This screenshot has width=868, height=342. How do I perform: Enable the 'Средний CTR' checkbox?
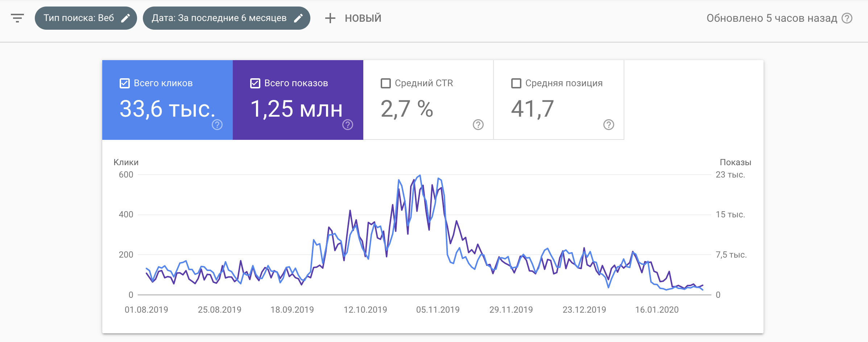385,83
